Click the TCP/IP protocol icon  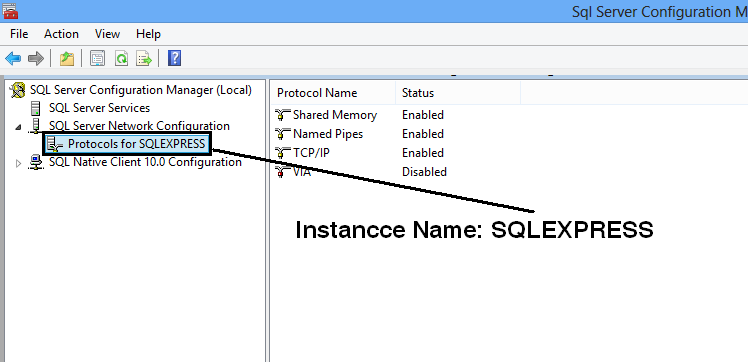pyautogui.click(x=283, y=153)
